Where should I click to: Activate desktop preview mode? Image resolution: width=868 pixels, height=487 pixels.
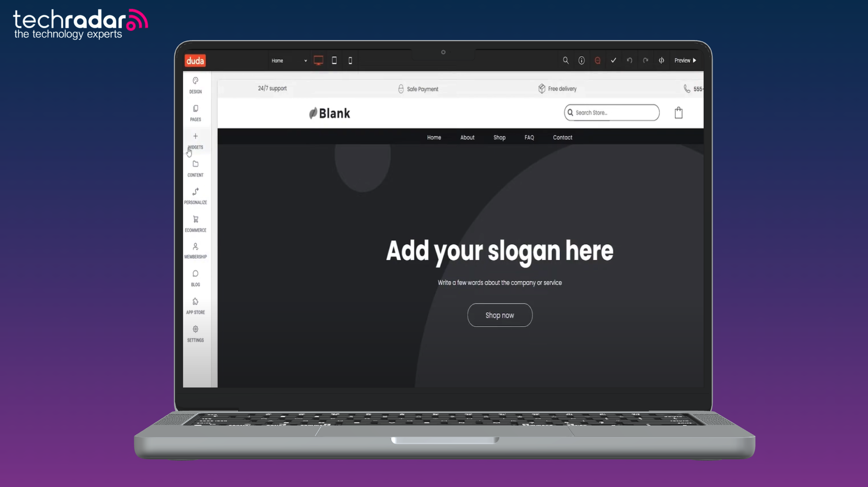[318, 60]
